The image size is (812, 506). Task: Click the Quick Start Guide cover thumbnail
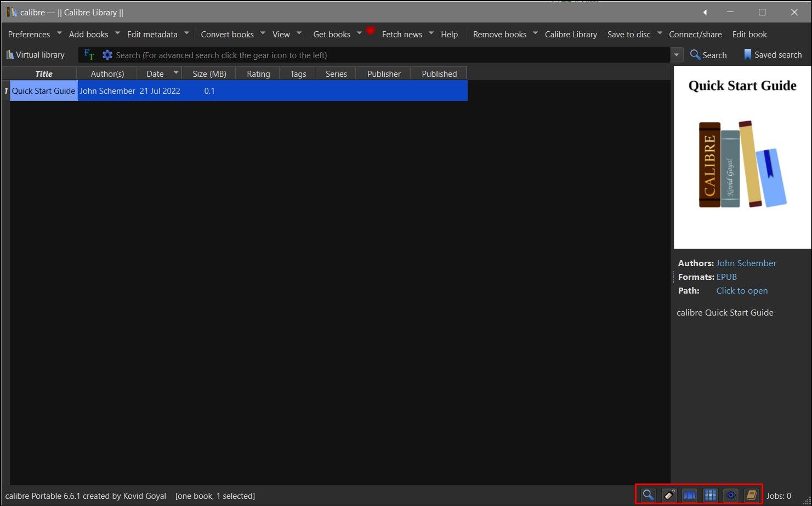[x=742, y=158]
